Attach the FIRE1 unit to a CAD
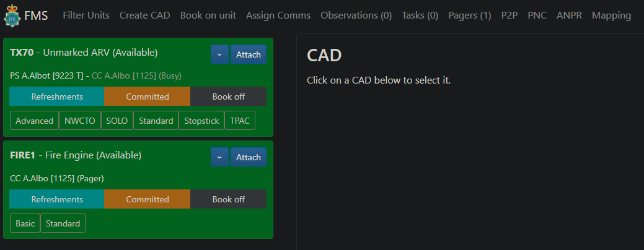This screenshot has width=644, height=250. (x=249, y=157)
